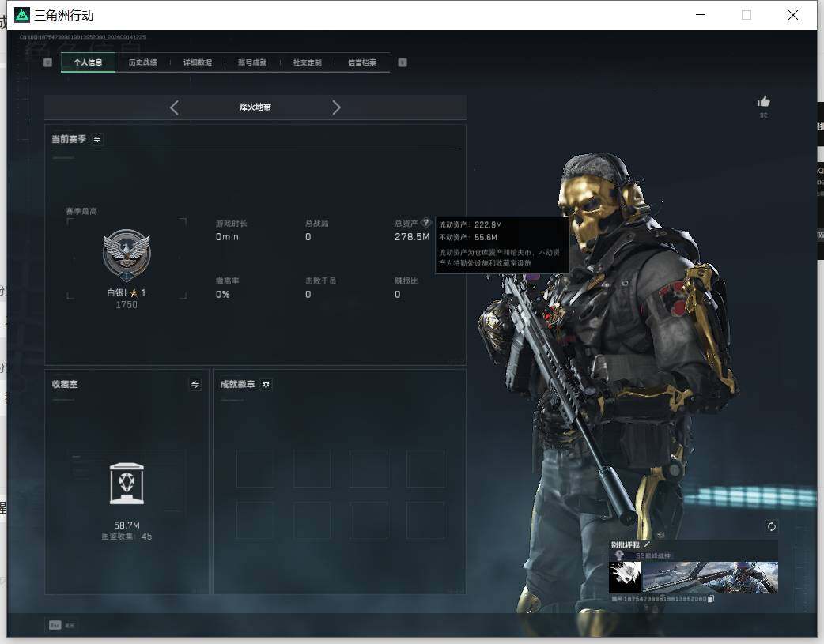Toggle the swap icon in 收藏室 panel

click(195, 385)
